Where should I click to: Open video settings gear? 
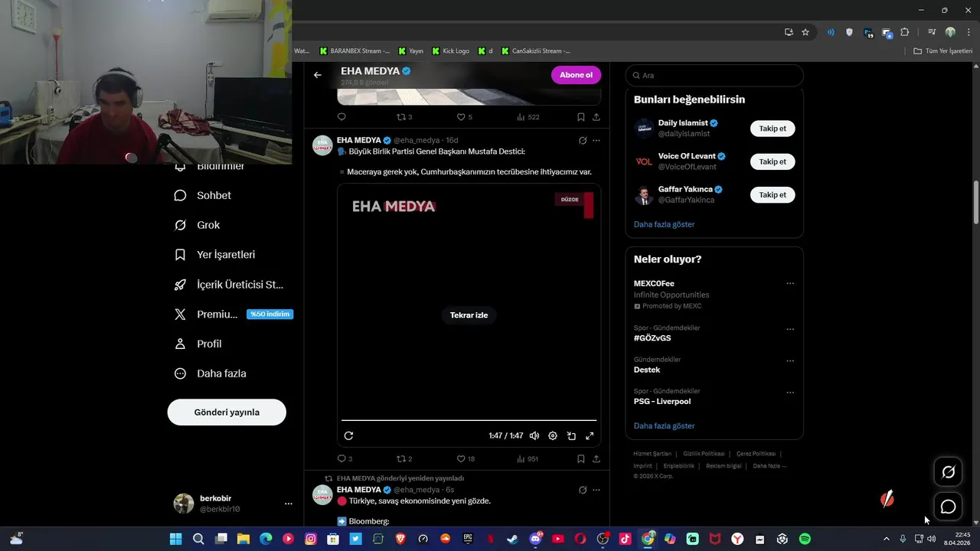pyautogui.click(x=553, y=435)
